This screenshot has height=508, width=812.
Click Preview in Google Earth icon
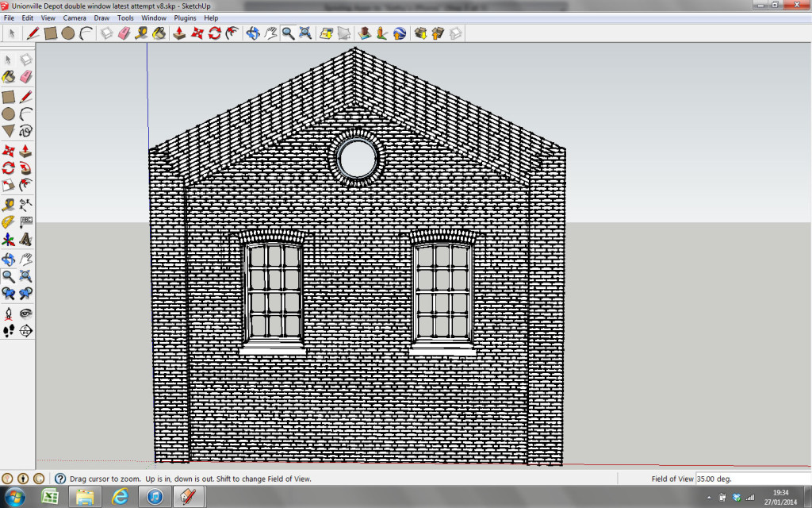pos(399,33)
